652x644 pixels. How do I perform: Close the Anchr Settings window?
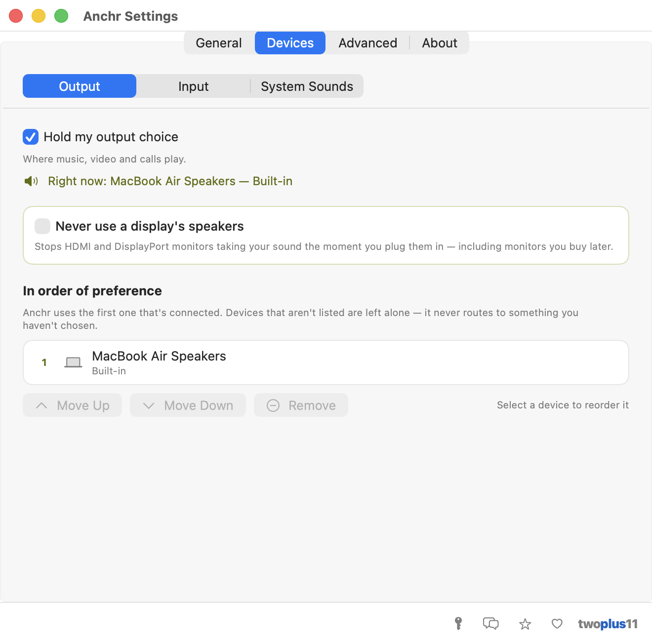16,16
